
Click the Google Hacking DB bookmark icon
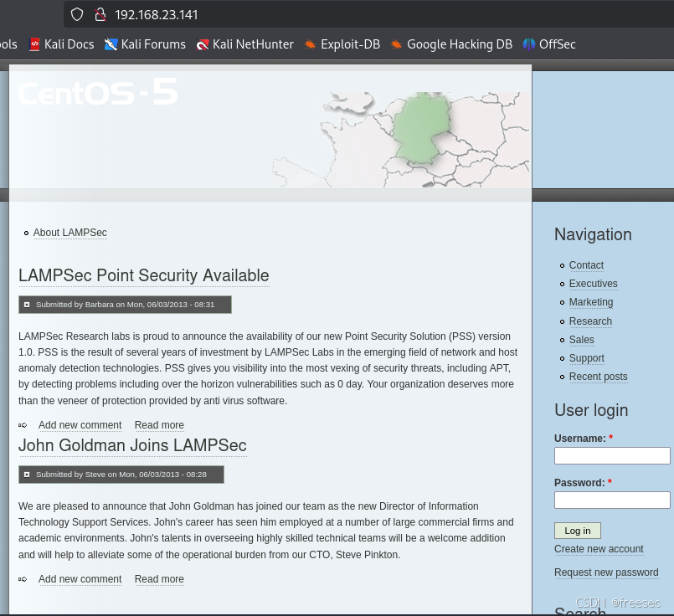396,44
